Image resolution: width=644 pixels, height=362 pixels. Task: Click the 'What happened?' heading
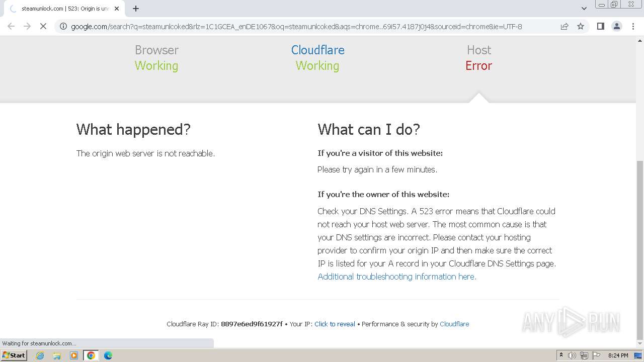(x=133, y=129)
